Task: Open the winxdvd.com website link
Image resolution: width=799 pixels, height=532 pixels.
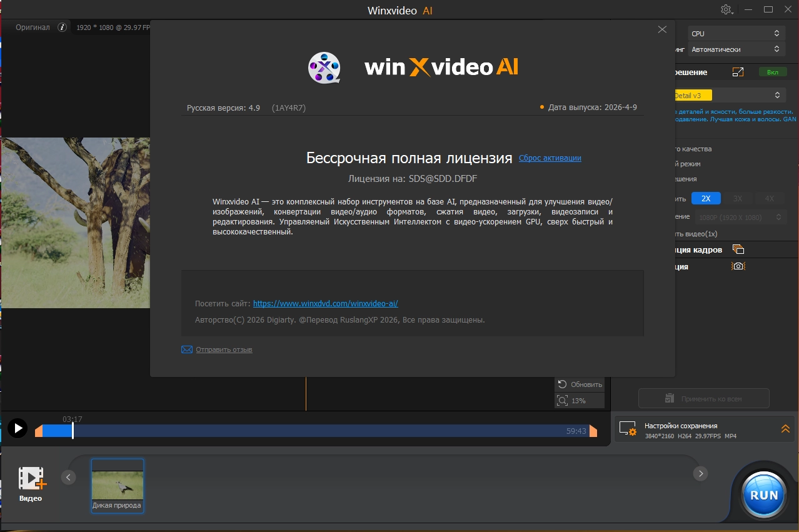Action: coord(325,304)
